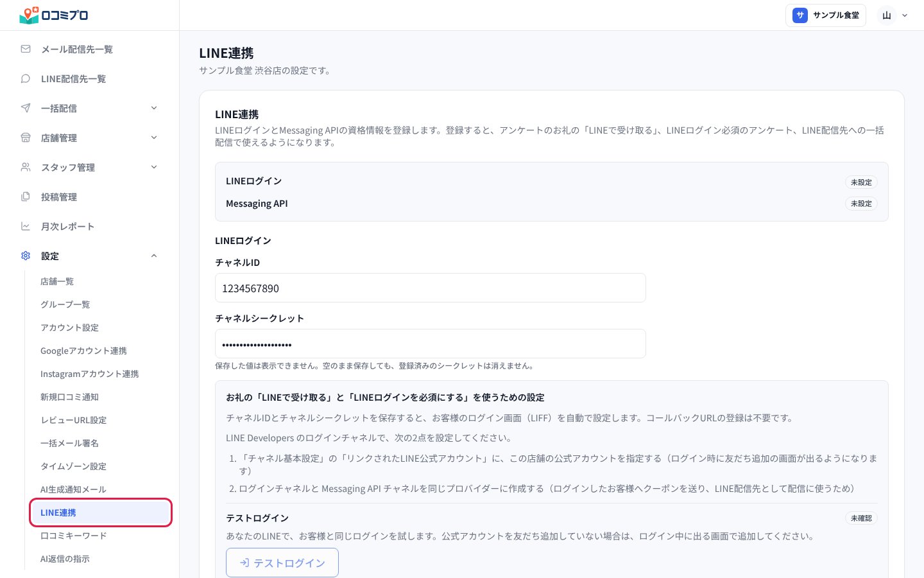The height and width of the screenshot is (578, 924).
Task: Open 新規口コミ通知 settings
Action: click(x=70, y=397)
